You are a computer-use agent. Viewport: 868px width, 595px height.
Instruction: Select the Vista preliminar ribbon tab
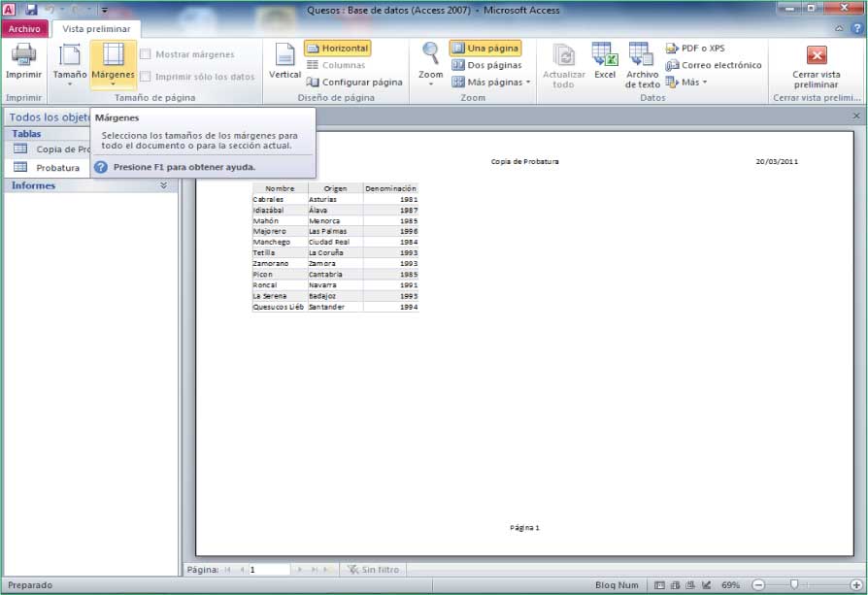[x=95, y=29]
